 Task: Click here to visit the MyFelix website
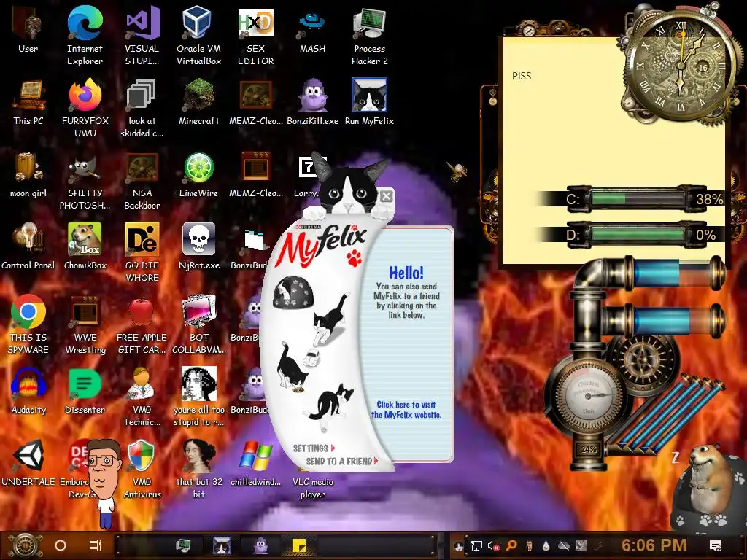(406, 410)
